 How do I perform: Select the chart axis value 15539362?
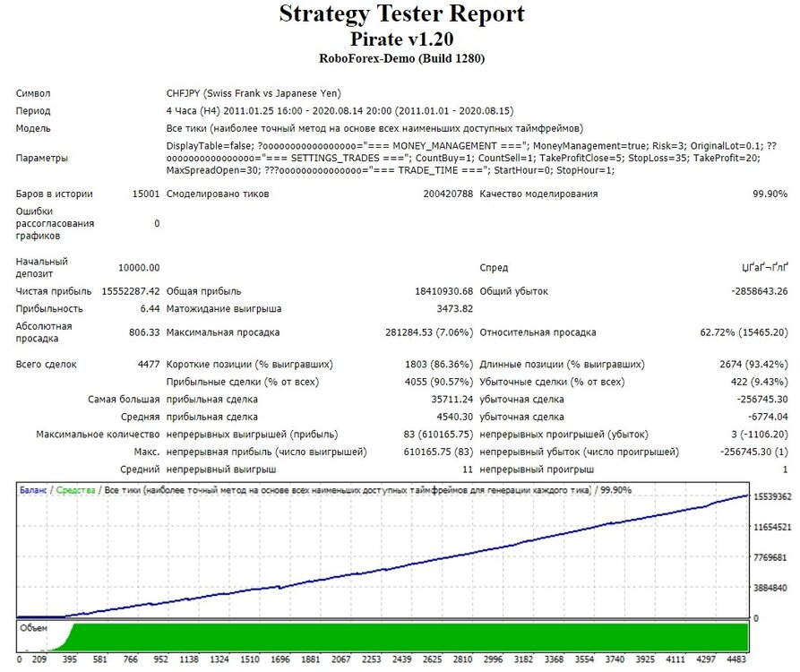(772, 496)
